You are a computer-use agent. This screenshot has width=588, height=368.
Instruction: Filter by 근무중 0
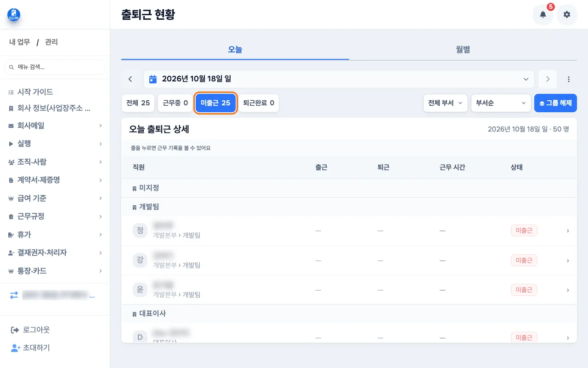tap(175, 103)
